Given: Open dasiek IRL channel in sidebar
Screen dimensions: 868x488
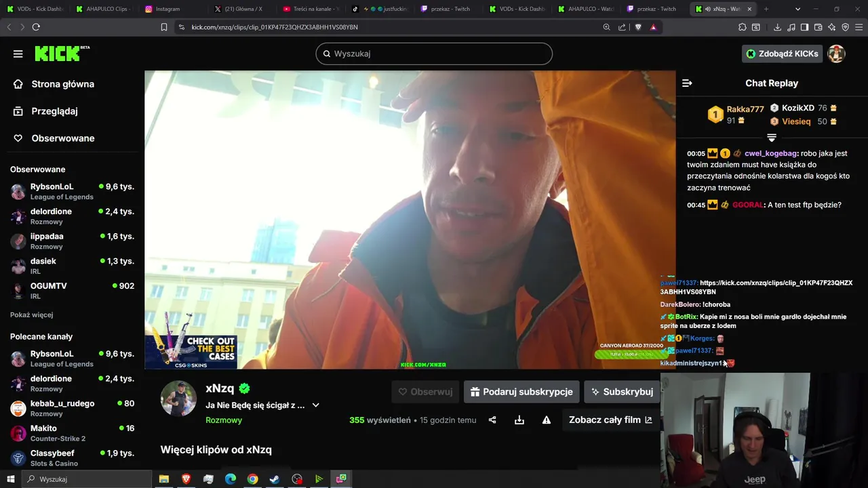Looking at the screenshot, I should pyautogui.click(x=72, y=266).
